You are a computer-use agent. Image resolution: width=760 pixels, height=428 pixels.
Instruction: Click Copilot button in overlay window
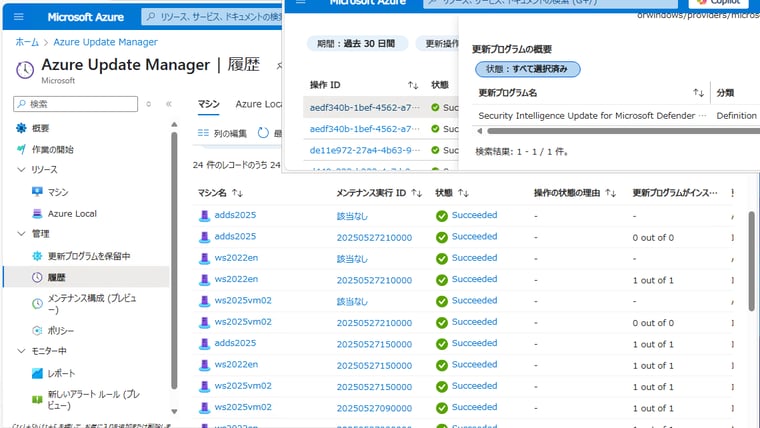[x=719, y=2]
